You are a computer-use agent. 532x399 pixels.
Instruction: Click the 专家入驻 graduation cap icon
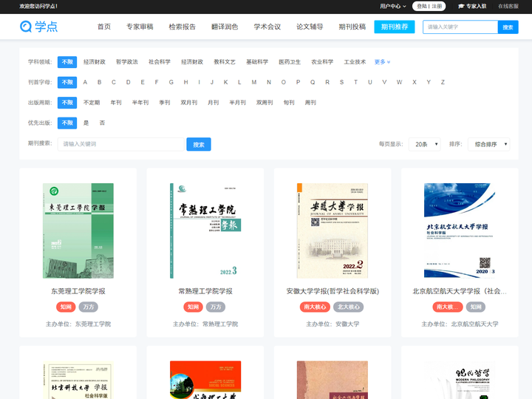[x=461, y=6]
